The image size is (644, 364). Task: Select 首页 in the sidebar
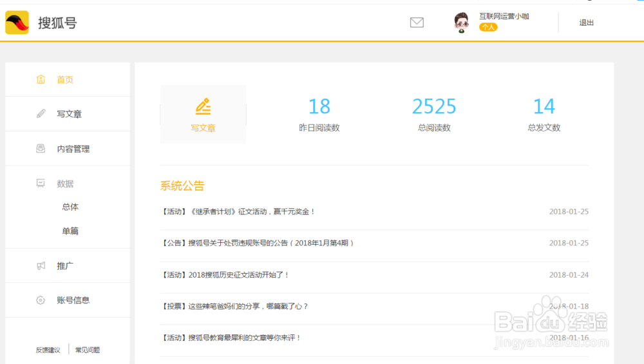[65, 80]
